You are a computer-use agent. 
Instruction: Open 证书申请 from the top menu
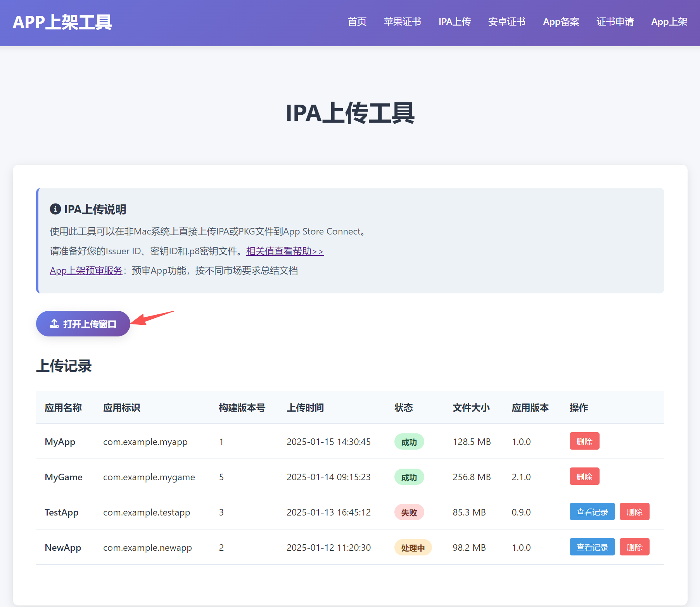click(615, 22)
